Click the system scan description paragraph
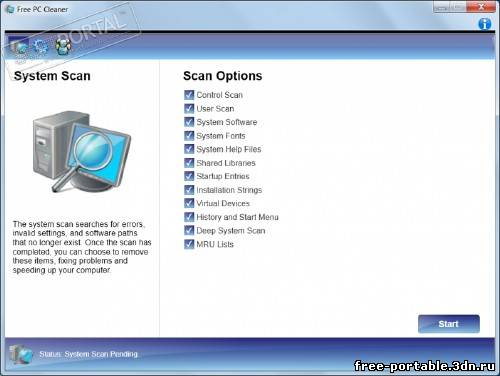The image size is (500, 376). pos(82,247)
